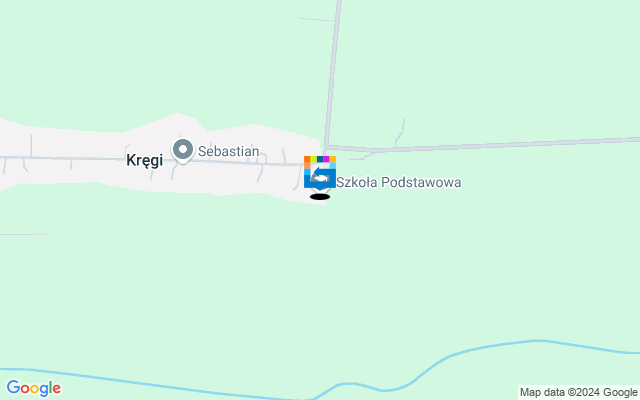Select the Kręgi village name label
Image resolution: width=640 pixels, height=400 pixels.
(144, 160)
